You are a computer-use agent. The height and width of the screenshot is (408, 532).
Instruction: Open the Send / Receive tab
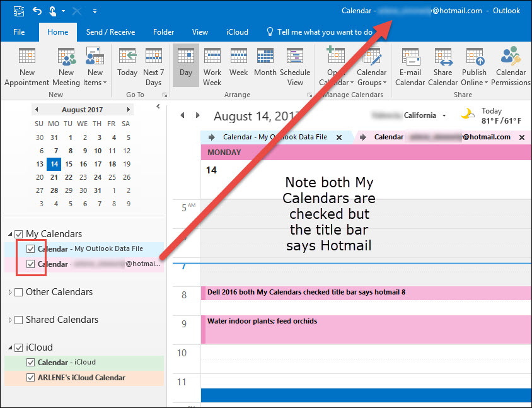pos(110,32)
